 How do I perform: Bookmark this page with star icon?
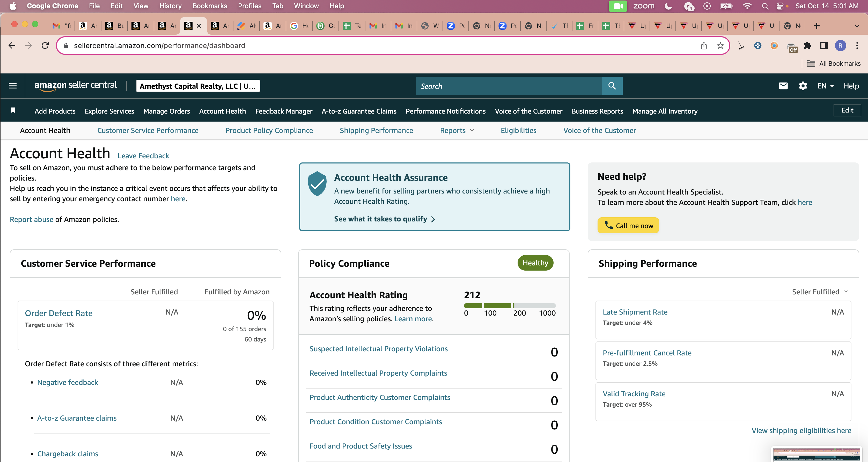point(720,46)
